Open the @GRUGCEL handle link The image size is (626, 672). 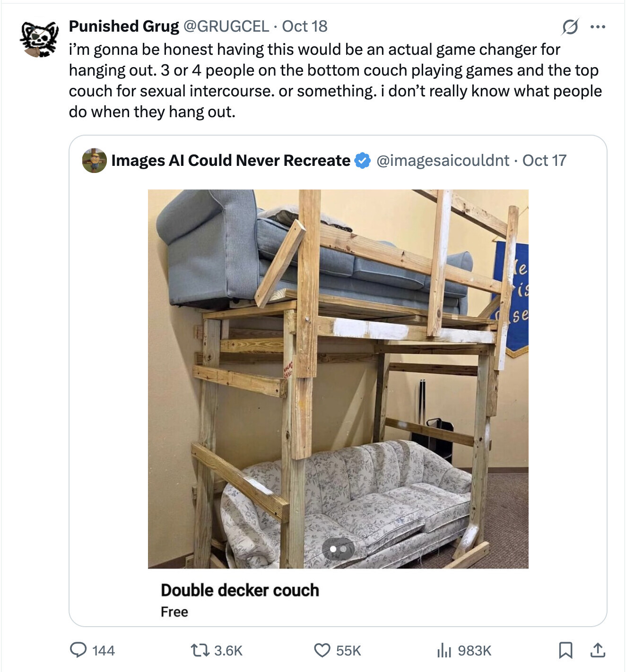click(x=226, y=26)
